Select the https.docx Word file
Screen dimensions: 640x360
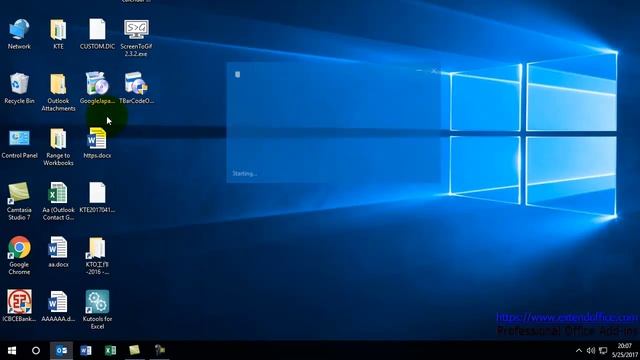coord(97,143)
